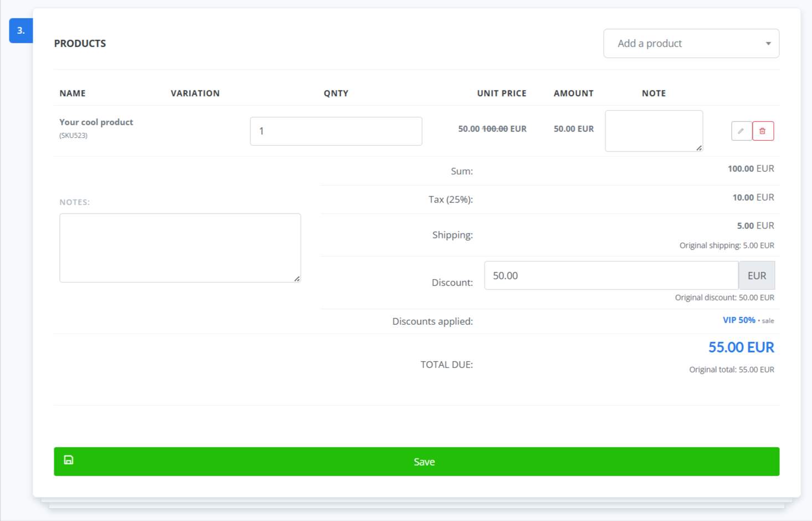Image resolution: width=812 pixels, height=521 pixels.
Task: Click the Shipping value 5.00 EUR
Action: pyautogui.click(x=756, y=226)
